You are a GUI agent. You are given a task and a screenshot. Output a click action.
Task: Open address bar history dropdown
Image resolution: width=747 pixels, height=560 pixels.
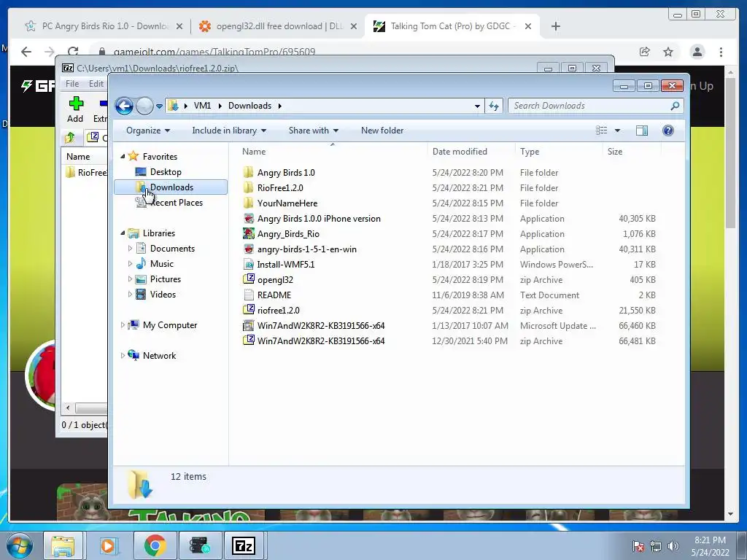coord(477,106)
